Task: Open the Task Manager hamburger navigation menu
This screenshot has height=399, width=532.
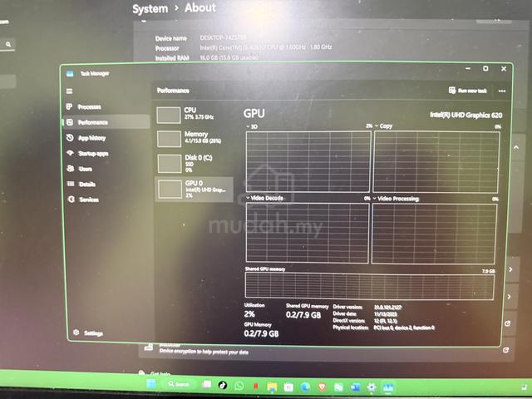Action: pyautogui.click(x=70, y=91)
